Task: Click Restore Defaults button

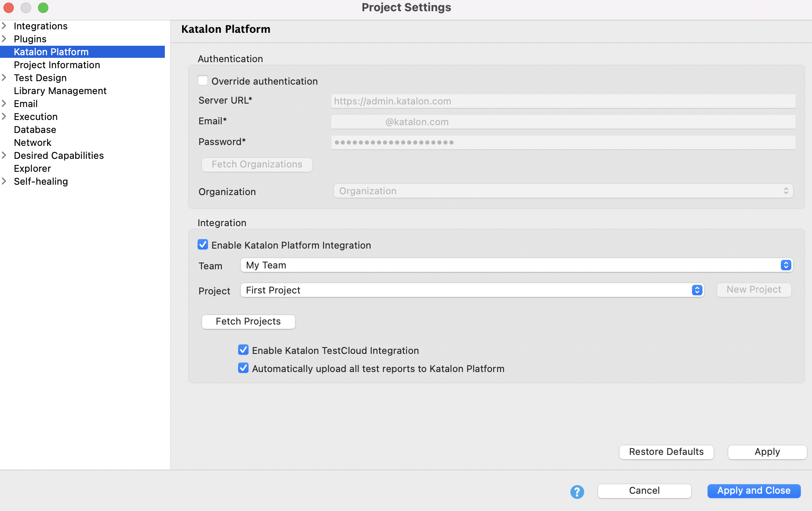Action: pyautogui.click(x=666, y=452)
